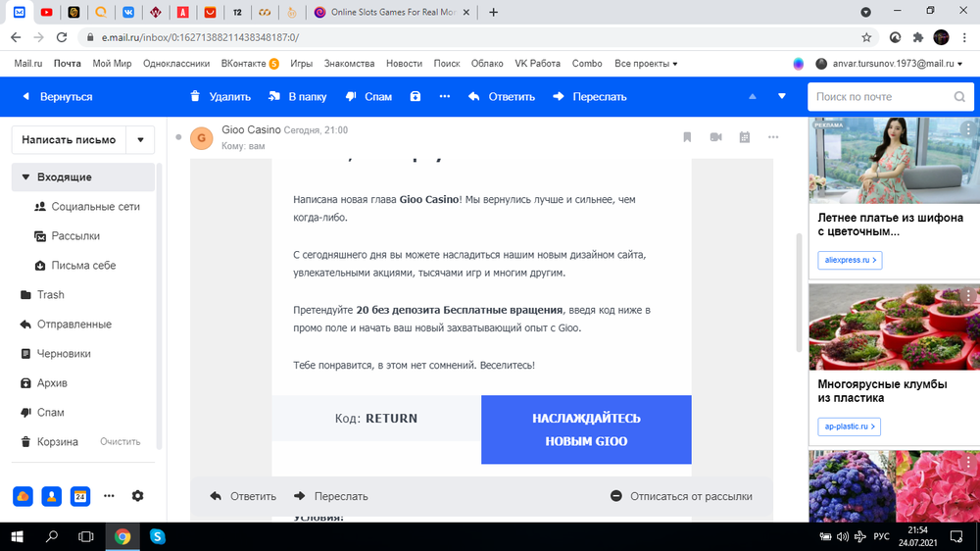Open Skype from the taskbar

tap(158, 536)
